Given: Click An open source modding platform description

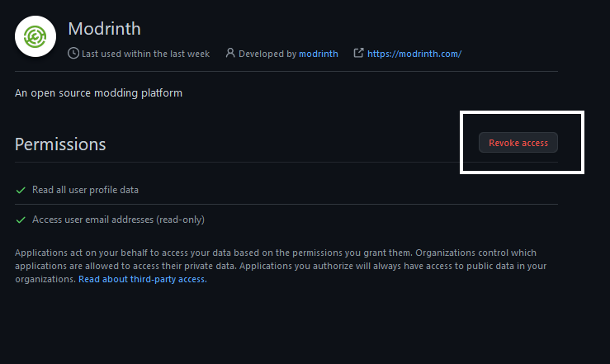Looking at the screenshot, I should click(x=98, y=93).
